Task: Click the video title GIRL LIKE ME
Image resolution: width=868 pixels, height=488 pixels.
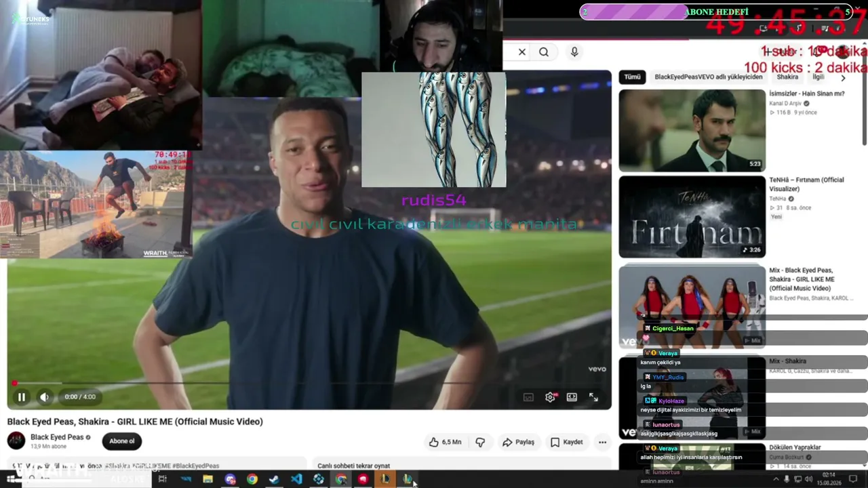Action: pos(135,422)
